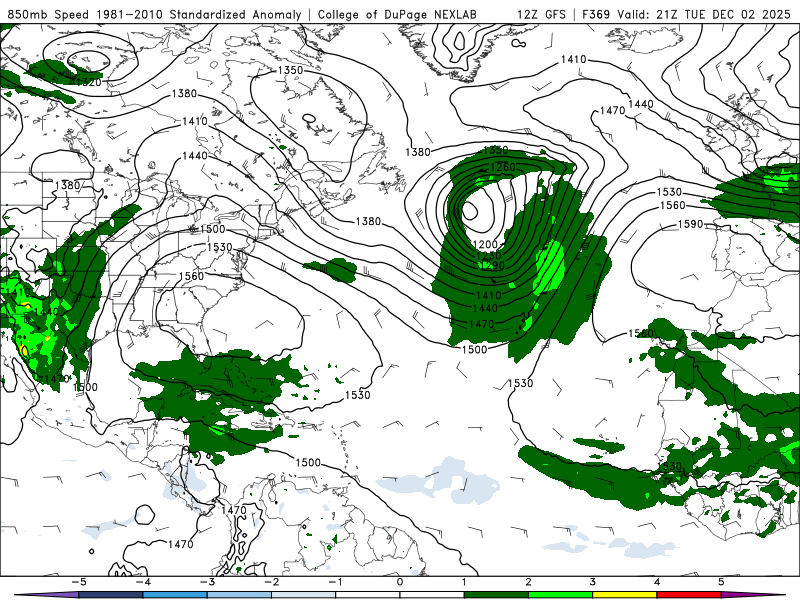Select the '12Z GFS' model run label
Viewport: 800px width, 600px height.
(541, 15)
